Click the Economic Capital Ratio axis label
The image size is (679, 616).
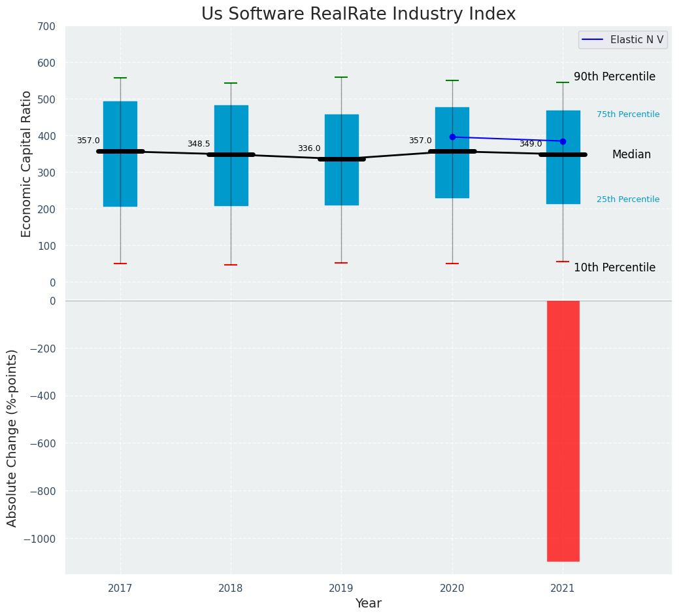click(x=26, y=164)
